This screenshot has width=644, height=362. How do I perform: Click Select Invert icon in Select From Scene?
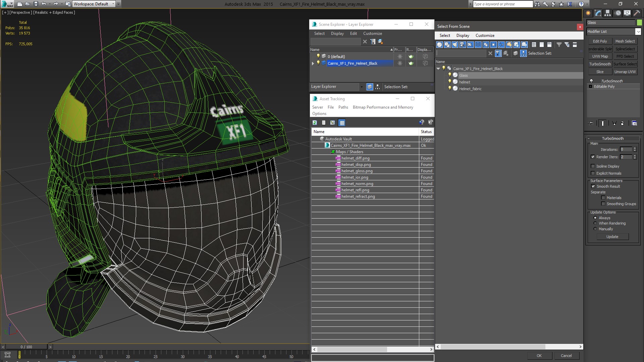pos(549,45)
